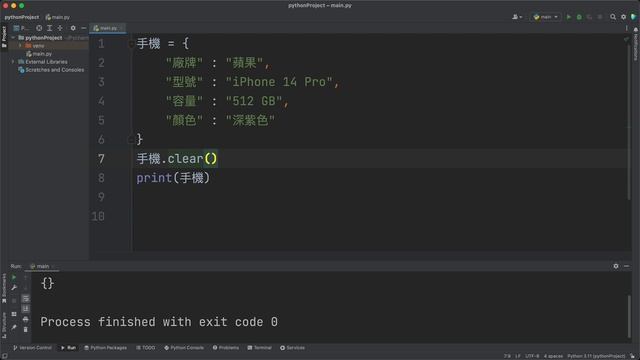Open the Terminal tool window
The height and width of the screenshot is (360, 640).
coord(260,348)
